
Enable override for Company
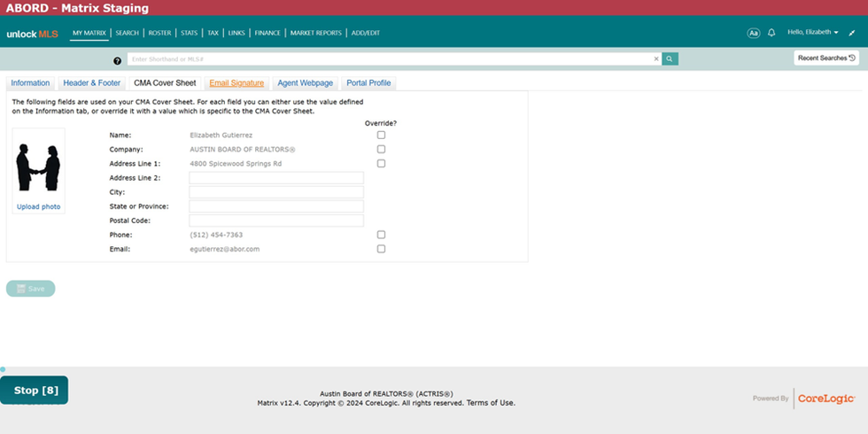click(381, 150)
